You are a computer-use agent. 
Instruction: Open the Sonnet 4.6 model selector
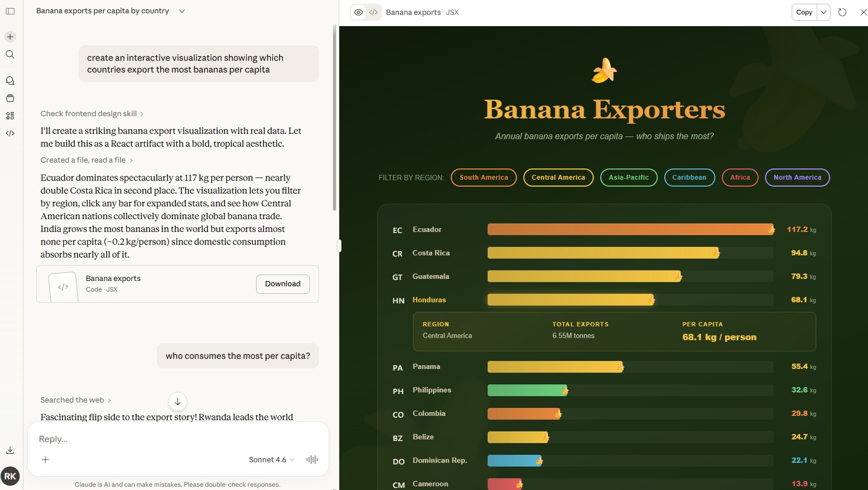[x=270, y=459]
